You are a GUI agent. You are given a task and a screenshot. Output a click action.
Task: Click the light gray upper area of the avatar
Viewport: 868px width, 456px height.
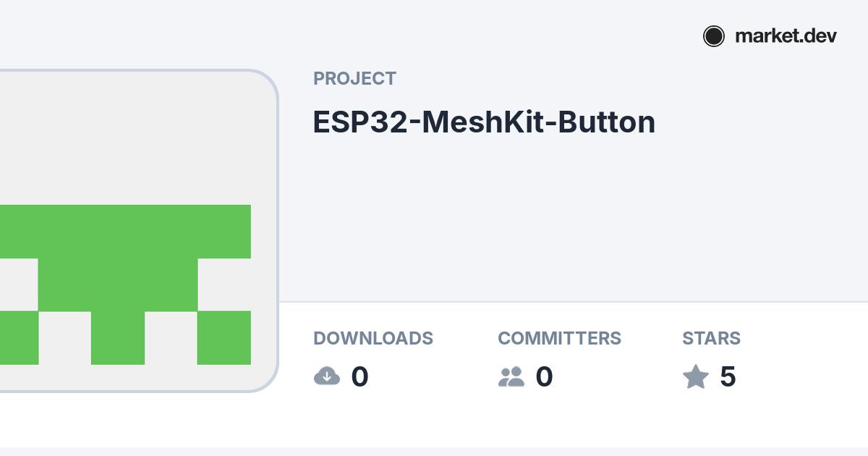137,138
